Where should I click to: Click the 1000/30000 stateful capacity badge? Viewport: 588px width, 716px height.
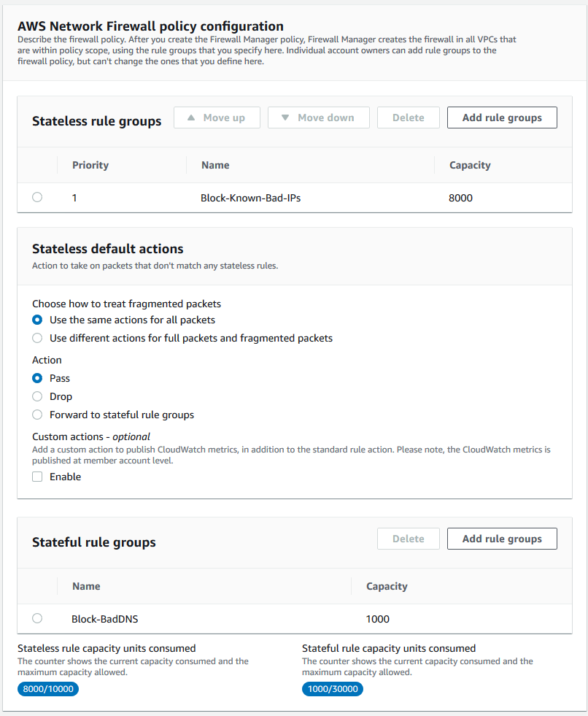coord(332,688)
